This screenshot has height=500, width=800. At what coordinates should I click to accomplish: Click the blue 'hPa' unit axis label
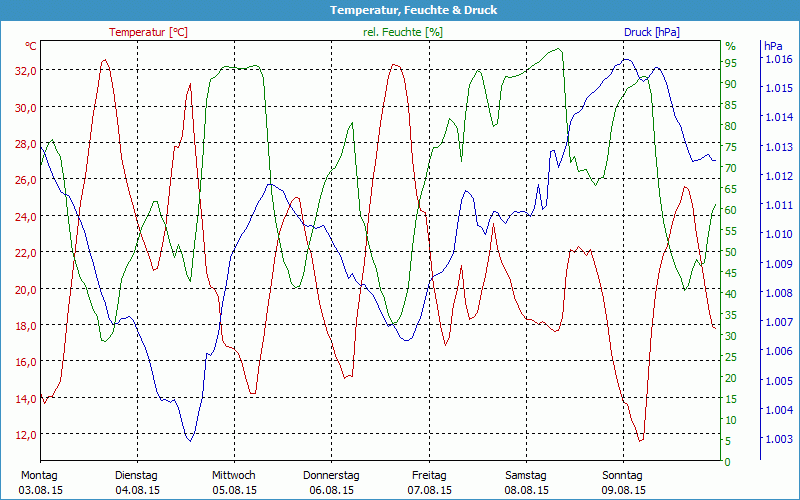[x=773, y=46]
